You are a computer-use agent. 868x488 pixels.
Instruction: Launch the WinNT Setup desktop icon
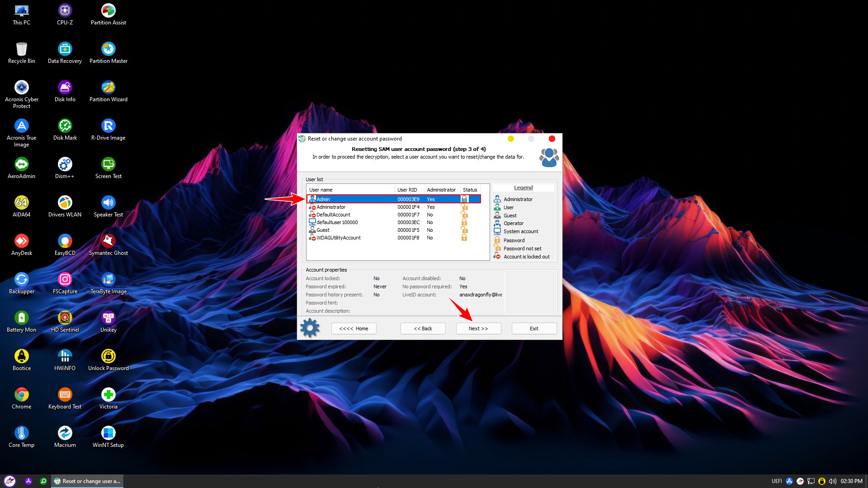click(108, 433)
